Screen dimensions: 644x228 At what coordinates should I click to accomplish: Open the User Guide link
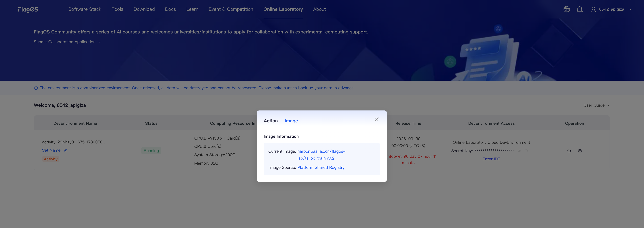596,105
